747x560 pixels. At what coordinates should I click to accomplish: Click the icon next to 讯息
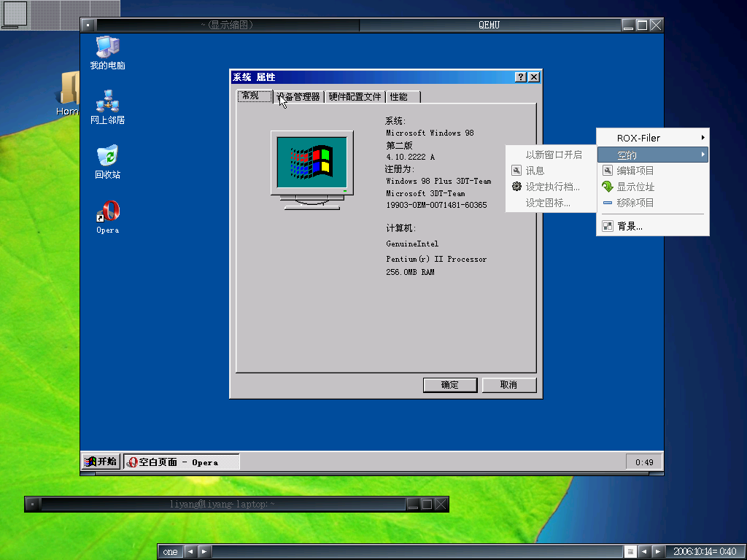coord(516,171)
